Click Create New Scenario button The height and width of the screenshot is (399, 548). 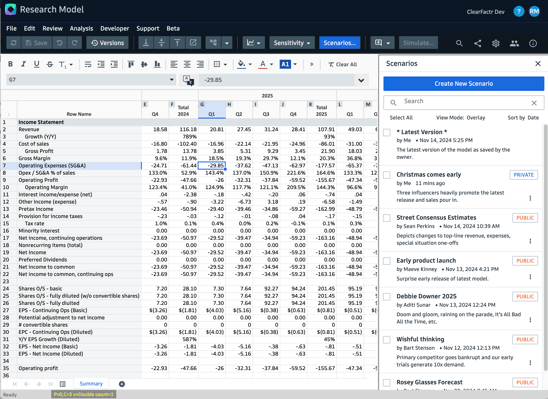[x=463, y=84]
